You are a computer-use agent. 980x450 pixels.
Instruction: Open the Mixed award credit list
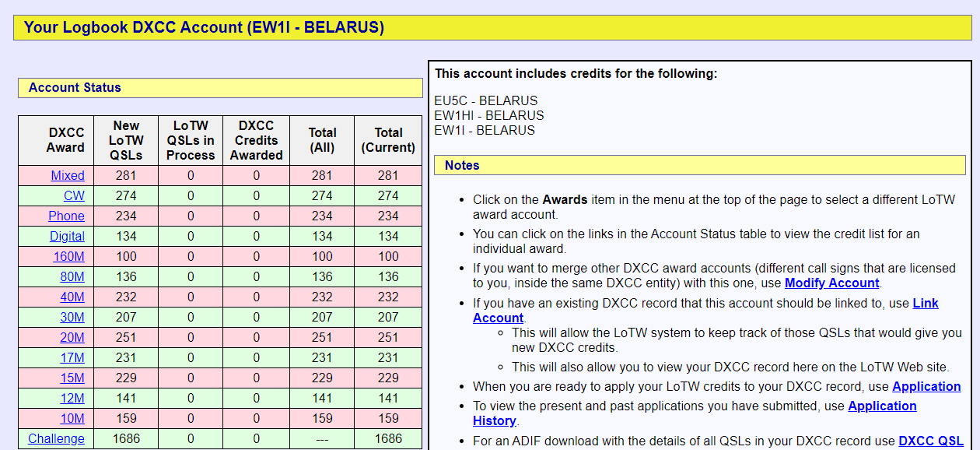[x=68, y=176]
